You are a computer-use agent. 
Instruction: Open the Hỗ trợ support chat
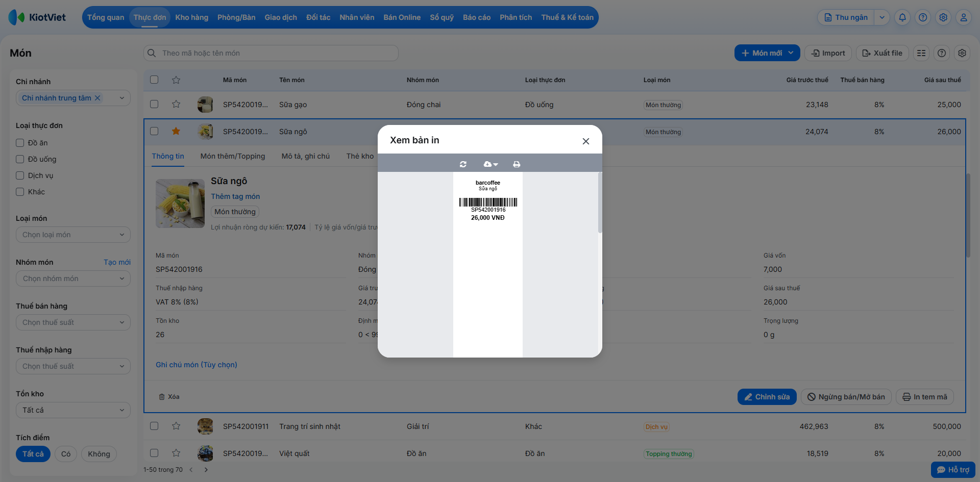953,470
